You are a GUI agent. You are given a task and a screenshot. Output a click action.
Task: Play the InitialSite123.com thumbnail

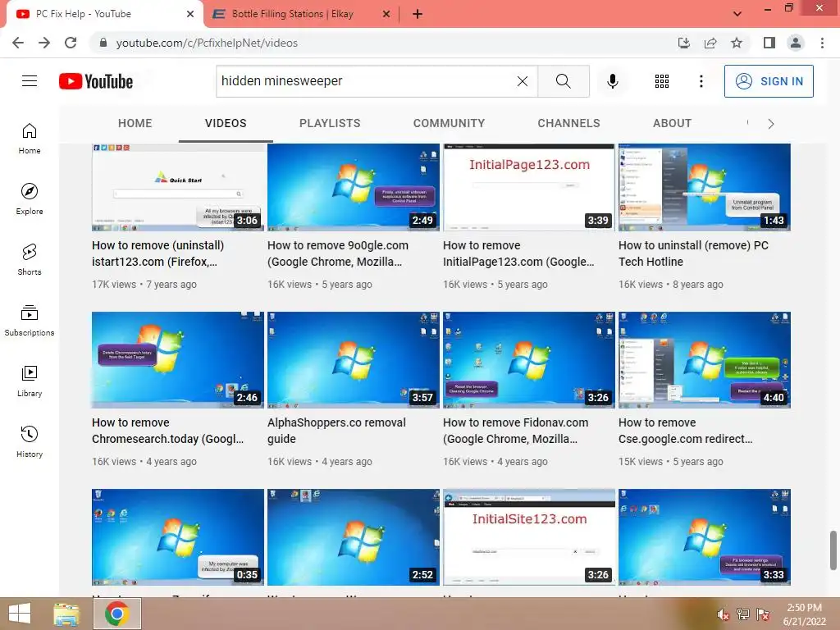point(529,536)
